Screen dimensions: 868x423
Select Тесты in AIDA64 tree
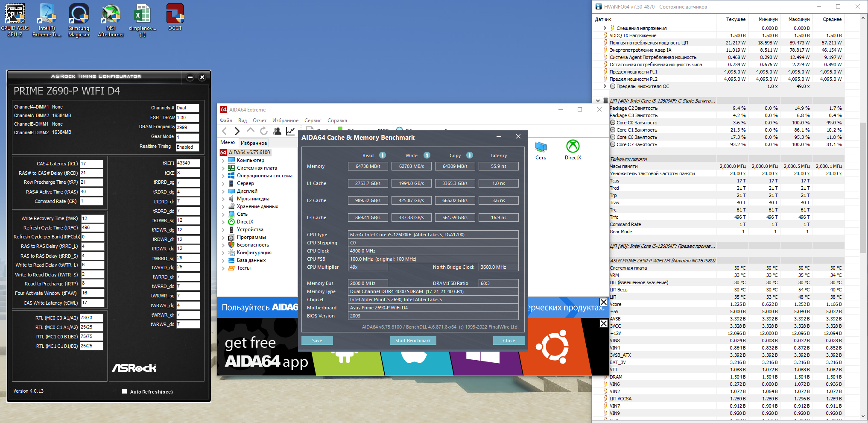[244, 268]
